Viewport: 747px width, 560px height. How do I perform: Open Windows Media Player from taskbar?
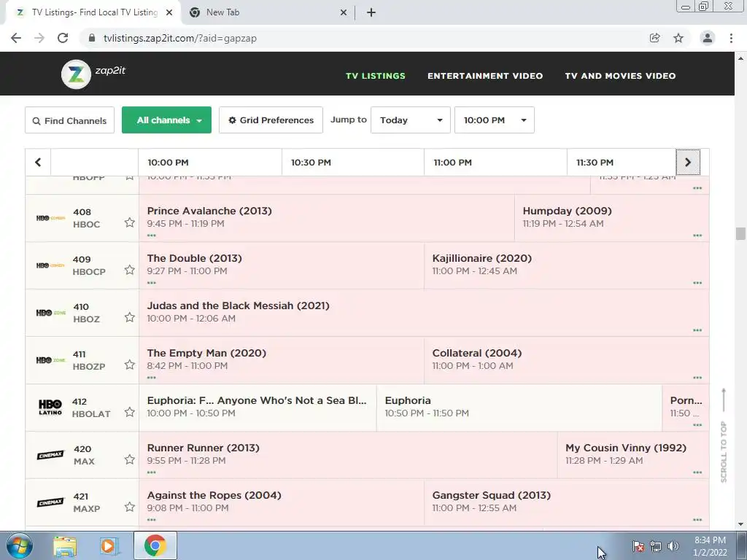(x=109, y=546)
